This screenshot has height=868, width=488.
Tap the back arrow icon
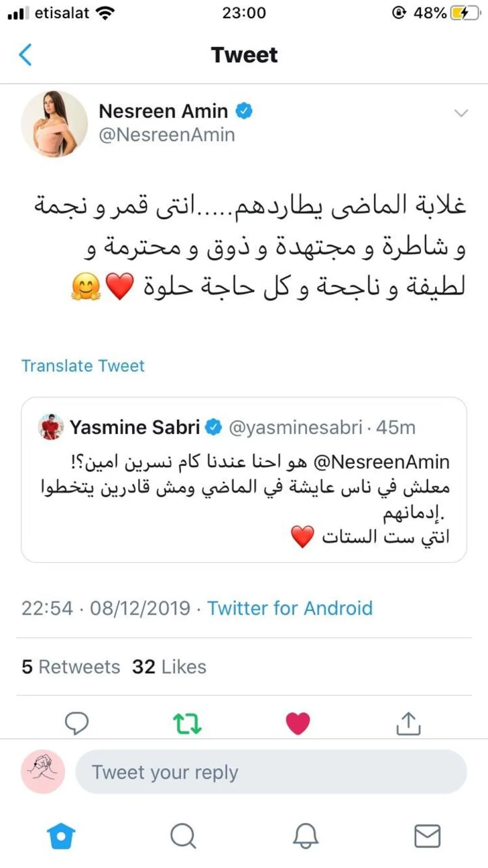tap(25, 55)
